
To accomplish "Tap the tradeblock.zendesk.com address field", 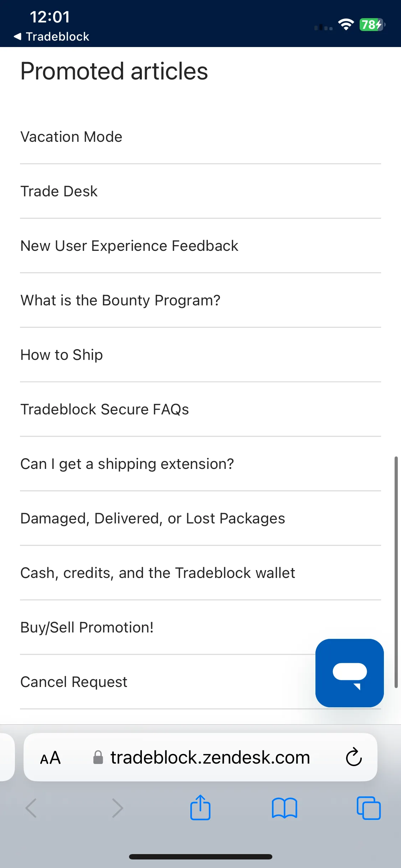I will 200,757.
